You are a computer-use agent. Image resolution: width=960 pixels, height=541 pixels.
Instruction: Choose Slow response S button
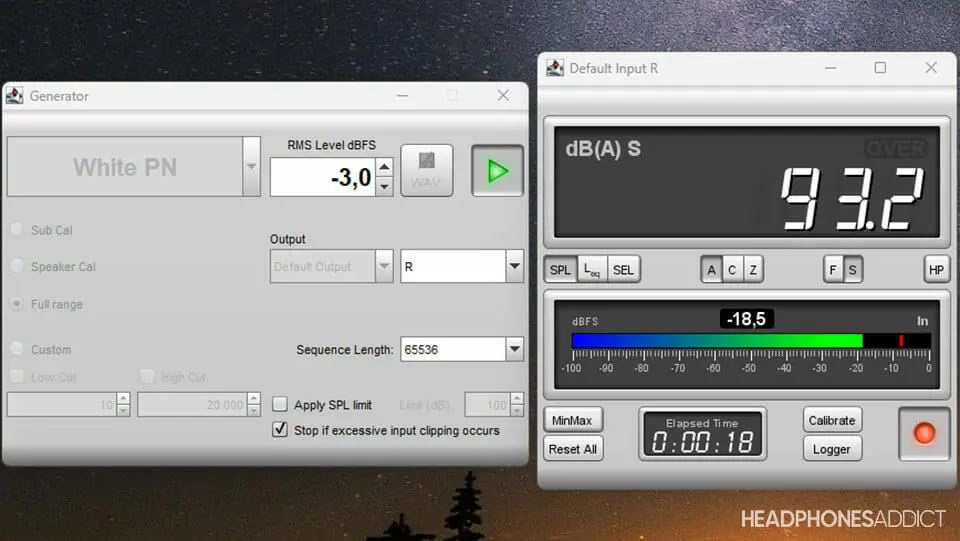point(852,269)
